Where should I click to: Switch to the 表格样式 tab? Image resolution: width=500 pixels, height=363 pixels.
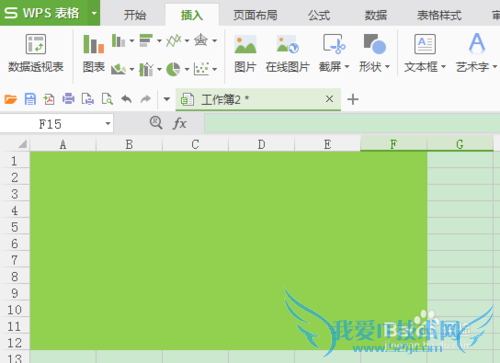pyautogui.click(x=439, y=15)
